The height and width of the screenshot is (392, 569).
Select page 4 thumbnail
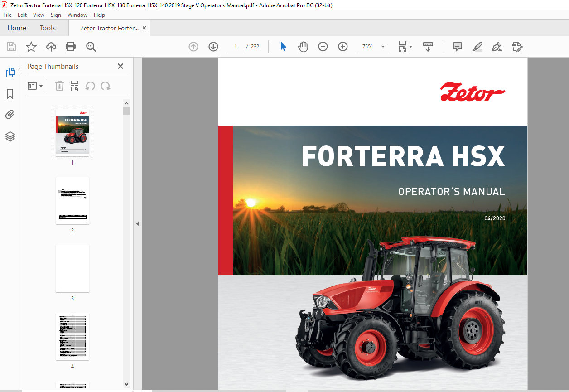(72, 336)
